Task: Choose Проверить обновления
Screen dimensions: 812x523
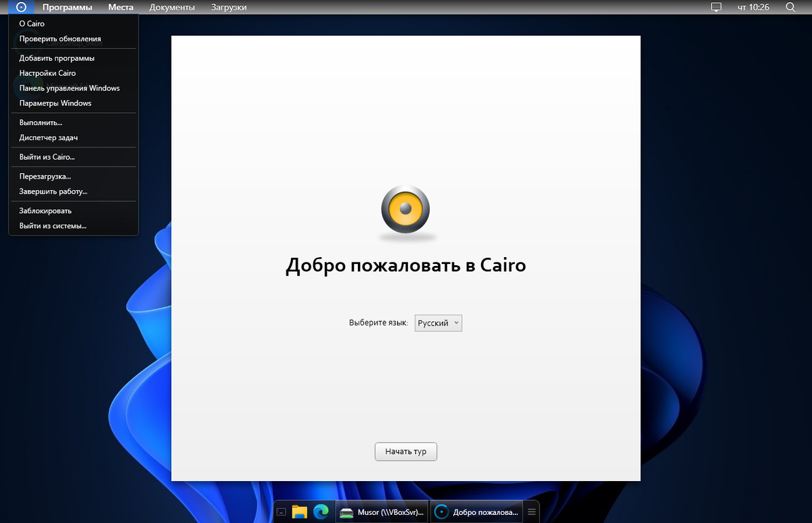Action: [73, 39]
